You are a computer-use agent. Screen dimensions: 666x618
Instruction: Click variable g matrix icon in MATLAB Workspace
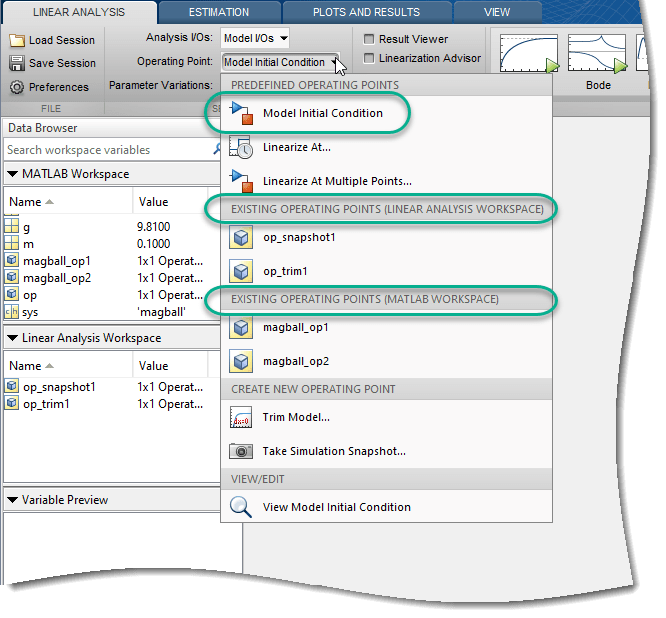11,226
